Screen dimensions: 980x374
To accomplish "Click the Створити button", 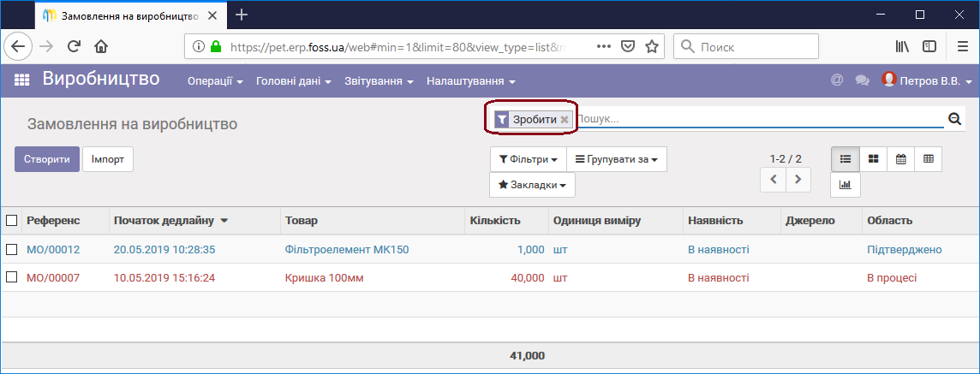I will [x=47, y=159].
